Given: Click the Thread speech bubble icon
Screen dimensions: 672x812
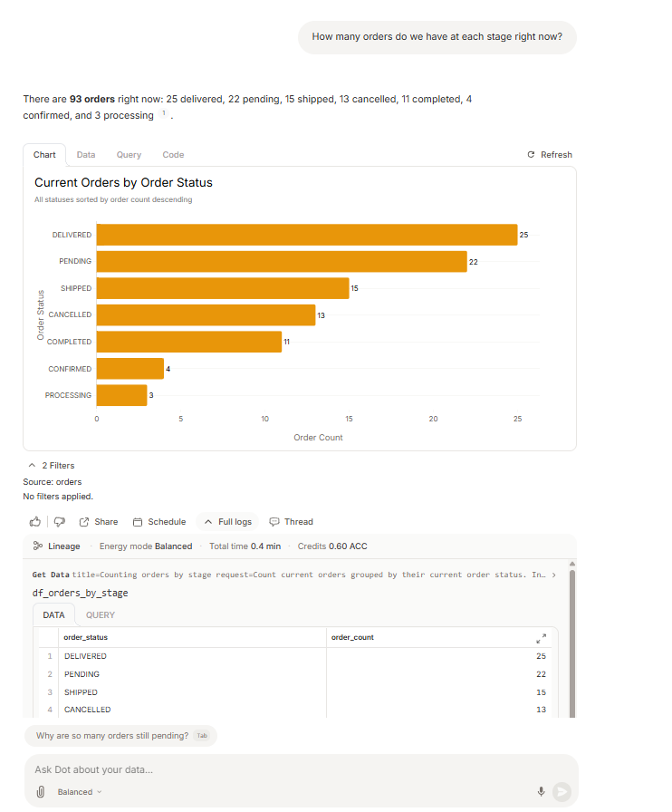Looking at the screenshot, I should [274, 522].
